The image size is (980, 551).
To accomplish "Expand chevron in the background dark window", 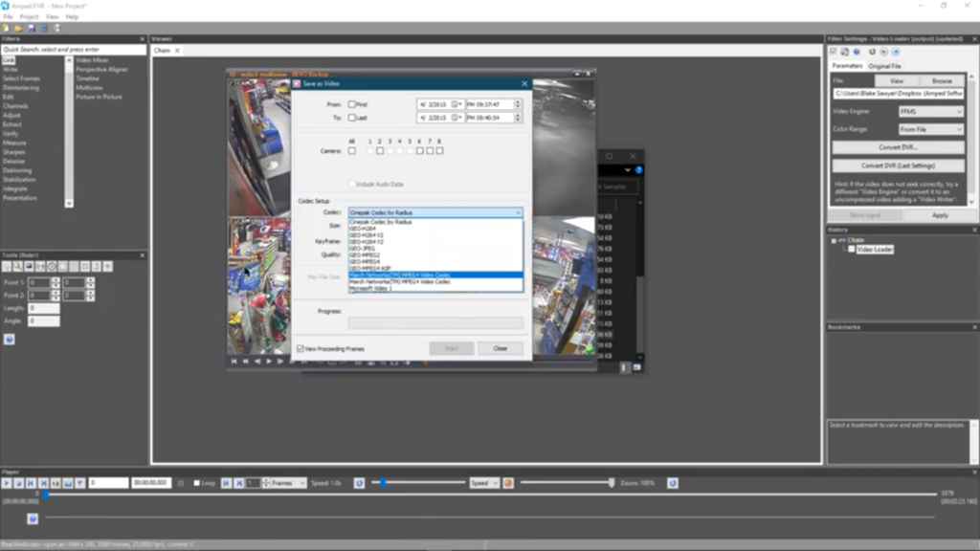I will click(628, 170).
